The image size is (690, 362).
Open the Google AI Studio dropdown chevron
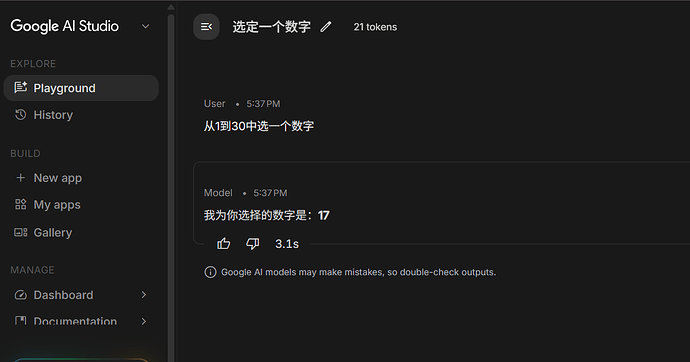(145, 26)
